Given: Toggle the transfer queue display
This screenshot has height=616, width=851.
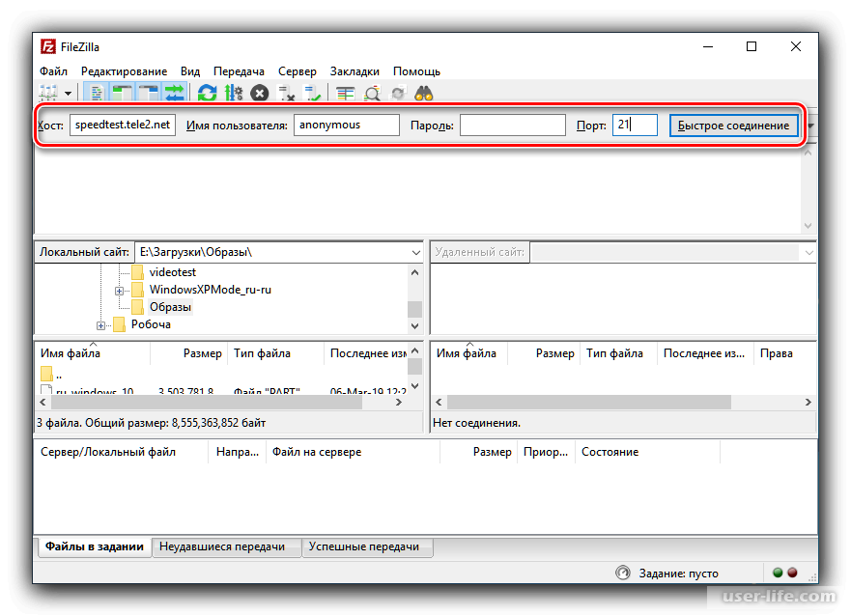Looking at the screenshot, I should tap(174, 94).
